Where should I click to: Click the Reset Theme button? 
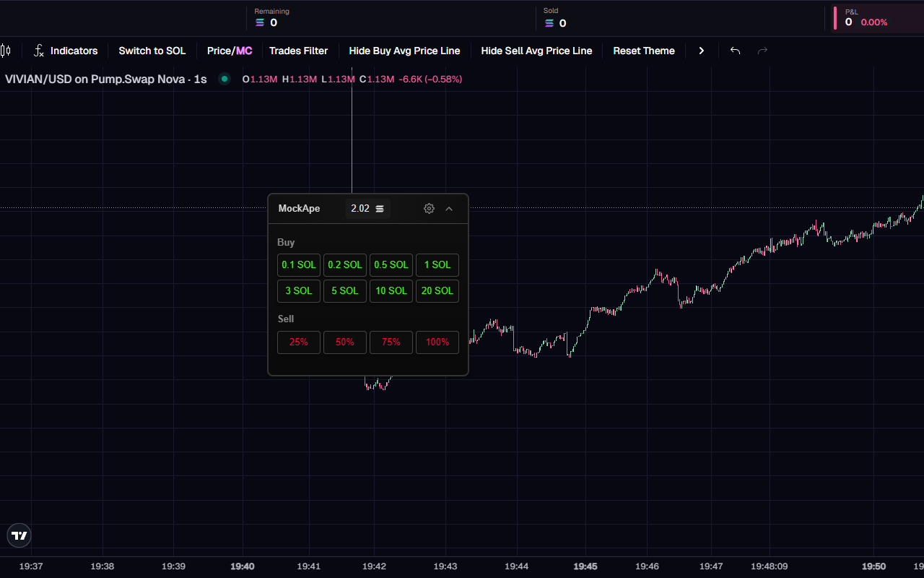coord(644,51)
